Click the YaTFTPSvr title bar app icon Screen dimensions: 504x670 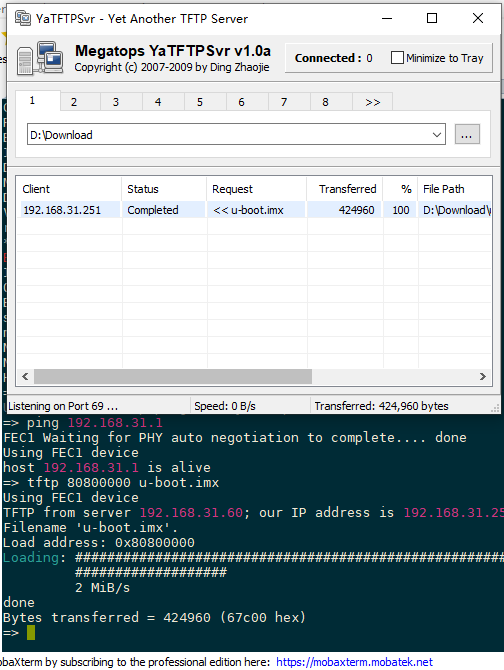pos(23,18)
